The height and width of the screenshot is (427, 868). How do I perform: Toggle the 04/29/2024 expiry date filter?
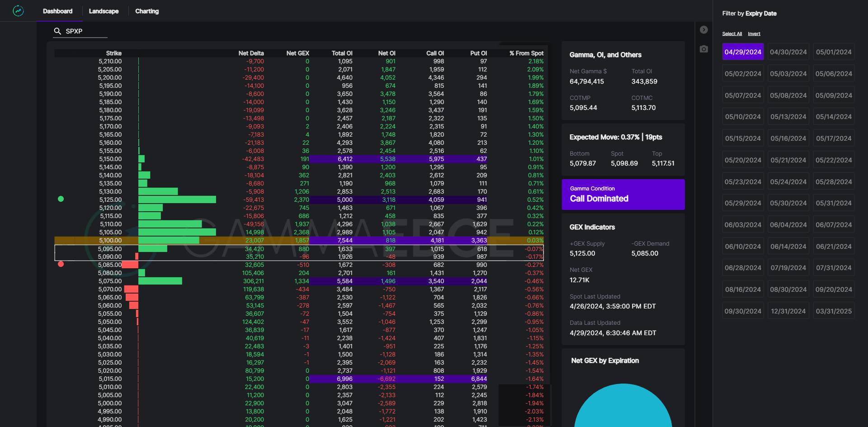point(743,52)
